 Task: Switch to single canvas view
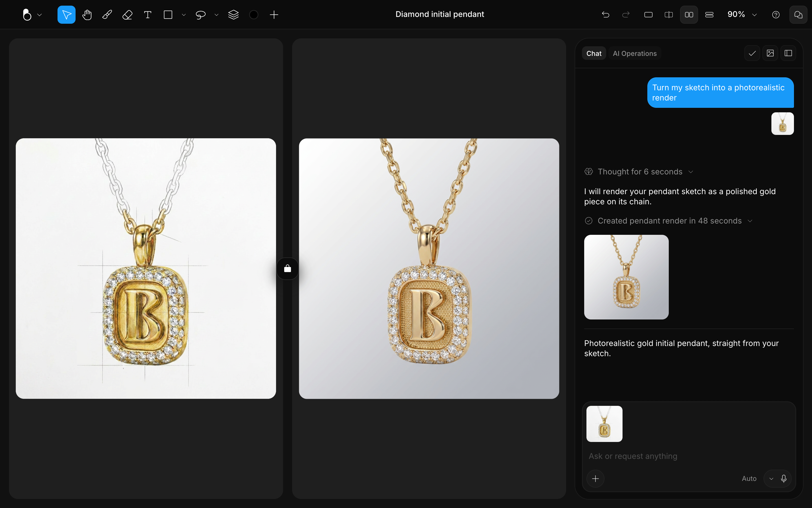648,14
